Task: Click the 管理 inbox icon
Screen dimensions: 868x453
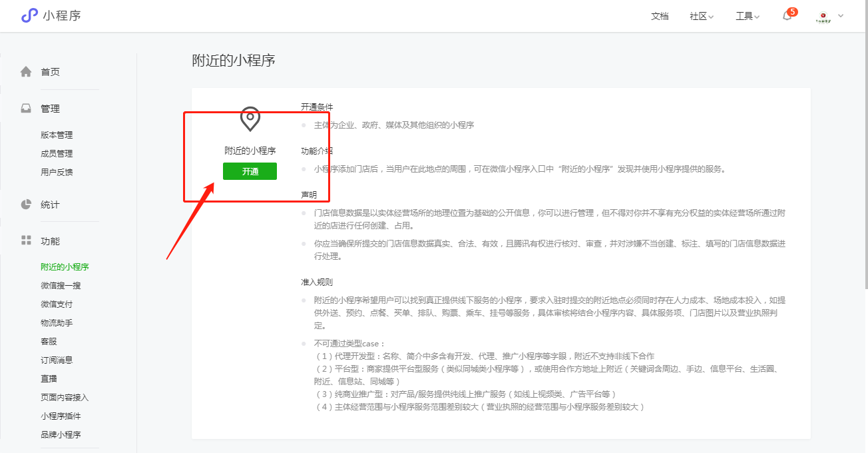Action: (x=26, y=109)
